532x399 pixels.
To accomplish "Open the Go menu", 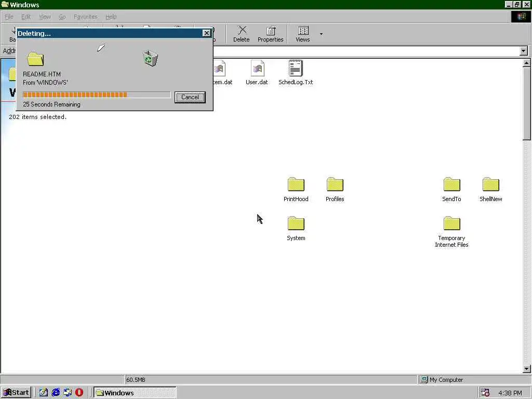I will tap(62, 17).
